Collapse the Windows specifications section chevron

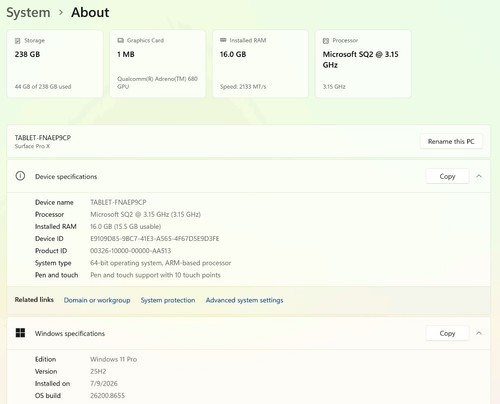[479, 333]
